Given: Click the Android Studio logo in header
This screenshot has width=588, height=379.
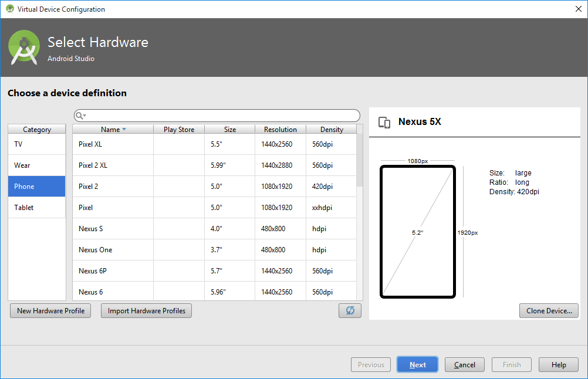Looking at the screenshot, I should pos(24,48).
